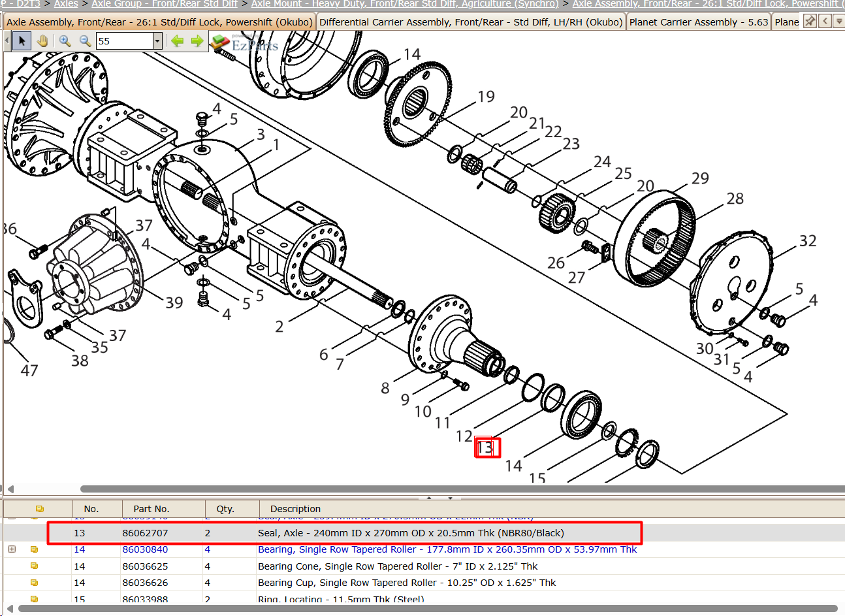
Task: Zoom in on the diagram
Action: 65,41
